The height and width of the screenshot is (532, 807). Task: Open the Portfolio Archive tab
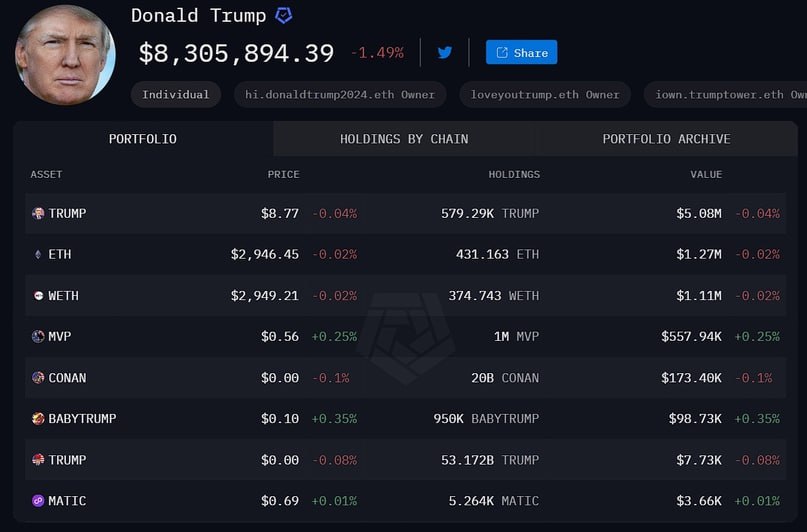666,139
